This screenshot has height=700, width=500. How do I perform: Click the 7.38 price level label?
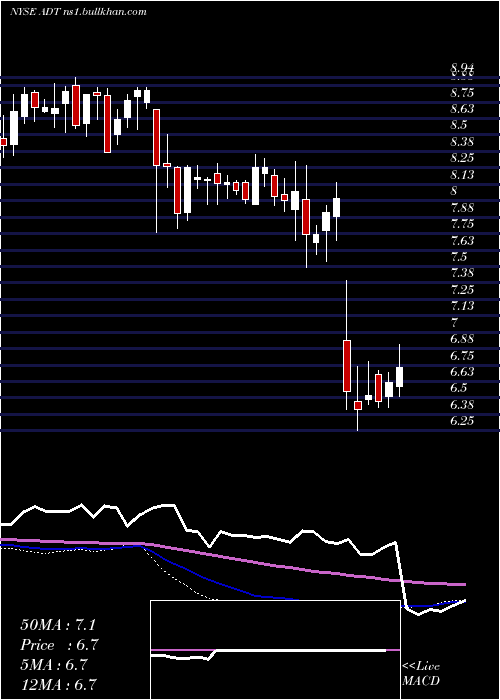point(462,273)
